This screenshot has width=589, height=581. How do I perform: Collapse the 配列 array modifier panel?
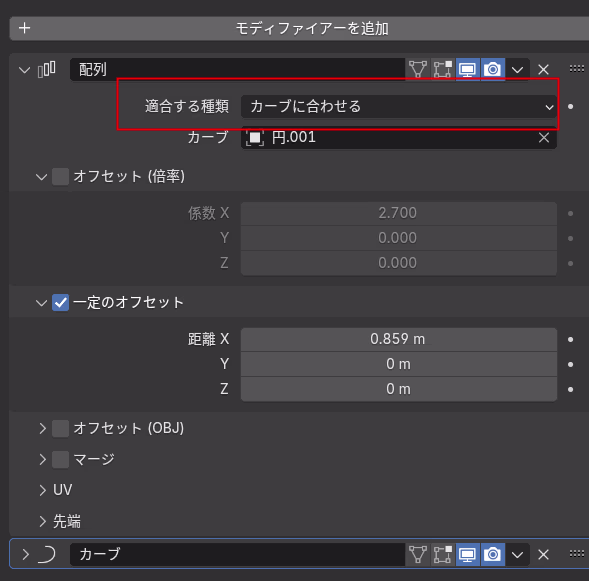[x=24, y=70]
